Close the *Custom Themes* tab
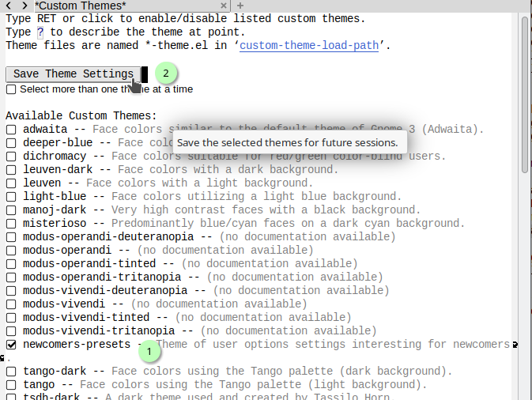 tap(222, 6)
